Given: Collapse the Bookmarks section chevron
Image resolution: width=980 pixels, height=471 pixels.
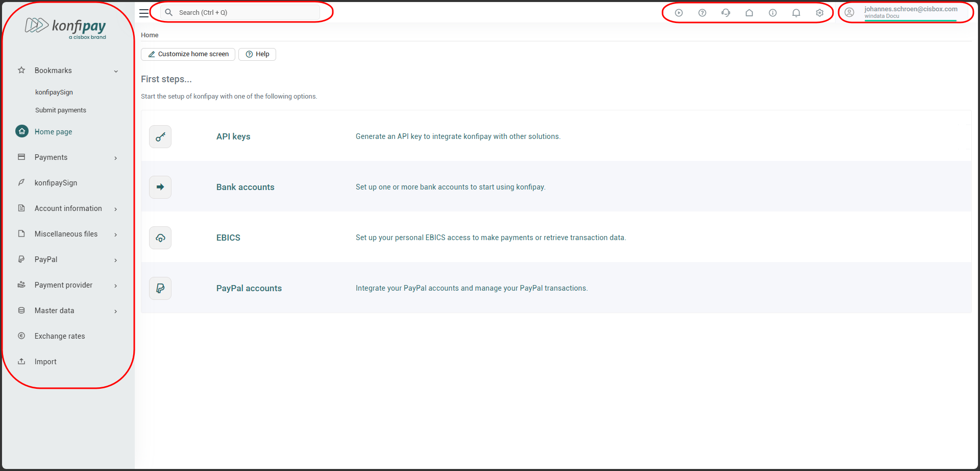Looking at the screenshot, I should pos(116,71).
